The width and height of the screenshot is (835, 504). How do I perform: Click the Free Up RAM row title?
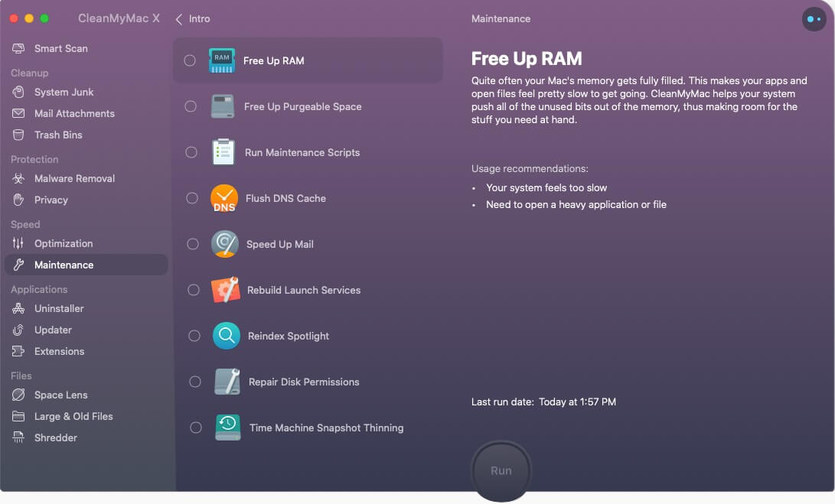(274, 60)
